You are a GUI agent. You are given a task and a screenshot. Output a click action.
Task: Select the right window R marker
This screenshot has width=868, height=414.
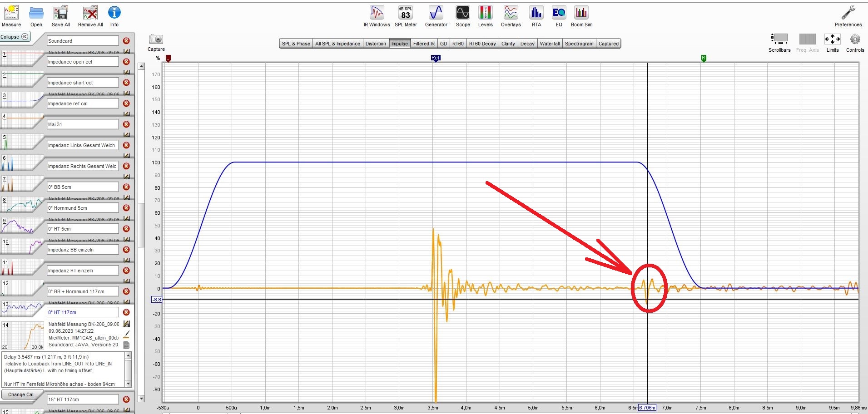pos(704,58)
